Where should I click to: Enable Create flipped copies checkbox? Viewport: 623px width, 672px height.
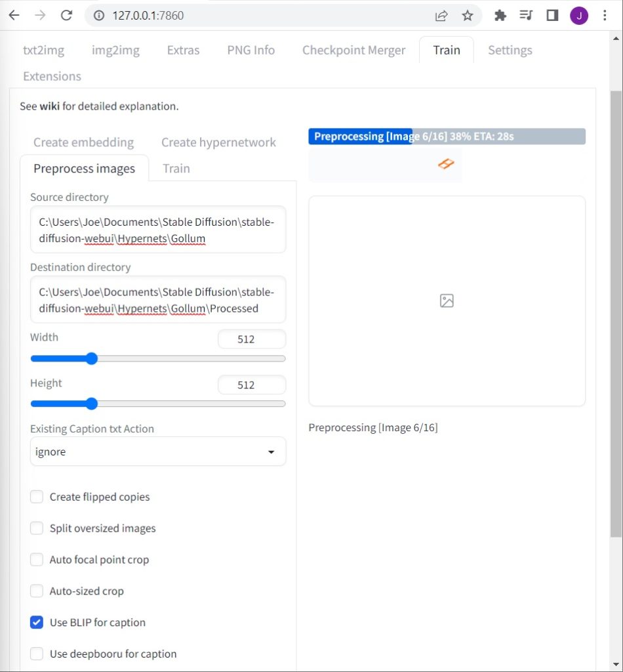pyautogui.click(x=37, y=497)
